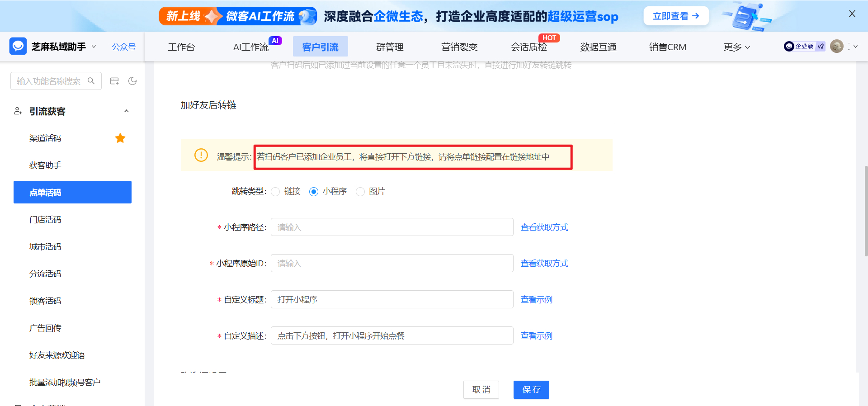Viewport: 868px width, 406px height.
Task: Click the page vertical scrollbar
Action: point(866,211)
